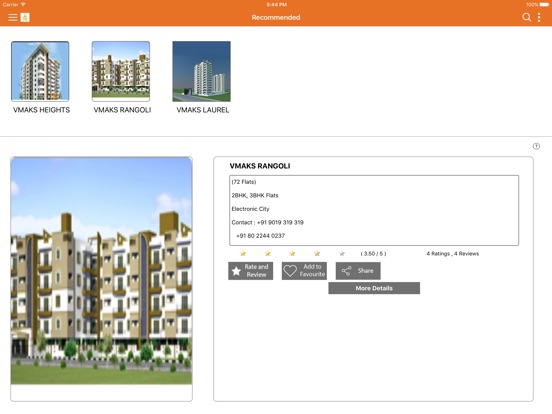Open the large VMAKS Rangoli building photo

point(101,271)
